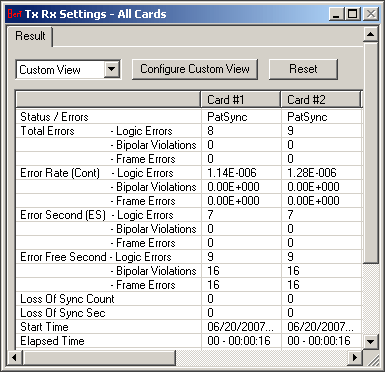
Task: Click horizontal scrollbar left arrow
Action: (x=14, y=358)
